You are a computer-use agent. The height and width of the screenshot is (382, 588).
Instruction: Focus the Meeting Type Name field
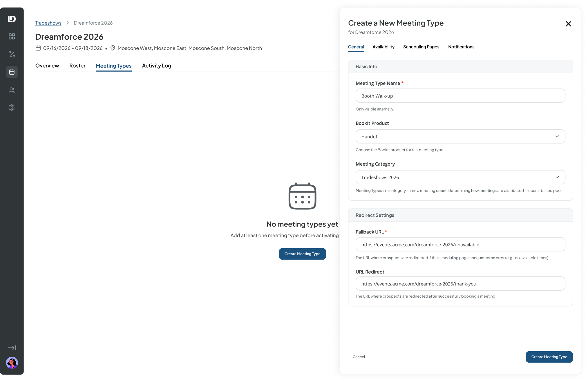(x=460, y=96)
